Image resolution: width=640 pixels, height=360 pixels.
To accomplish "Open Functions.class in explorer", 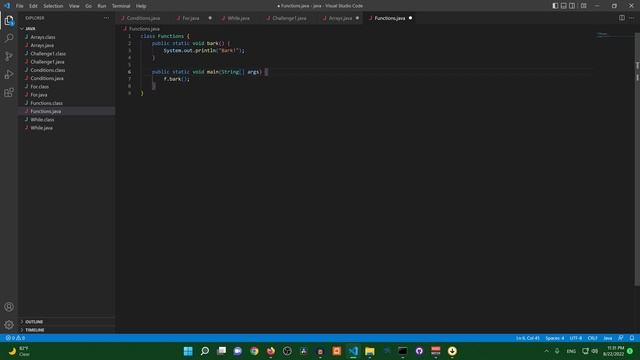I will [x=47, y=103].
